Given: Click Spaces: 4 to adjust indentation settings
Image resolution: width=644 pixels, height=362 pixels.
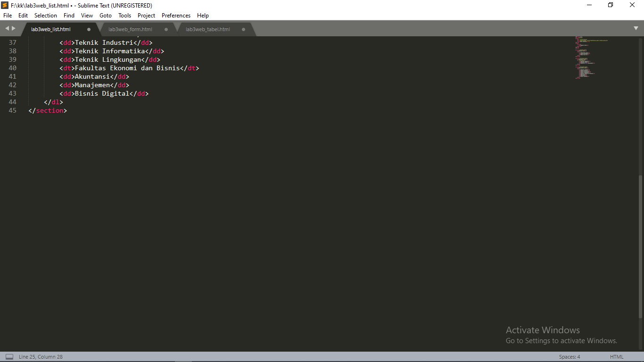Looking at the screenshot, I should pyautogui.click(x=569, y=357).
